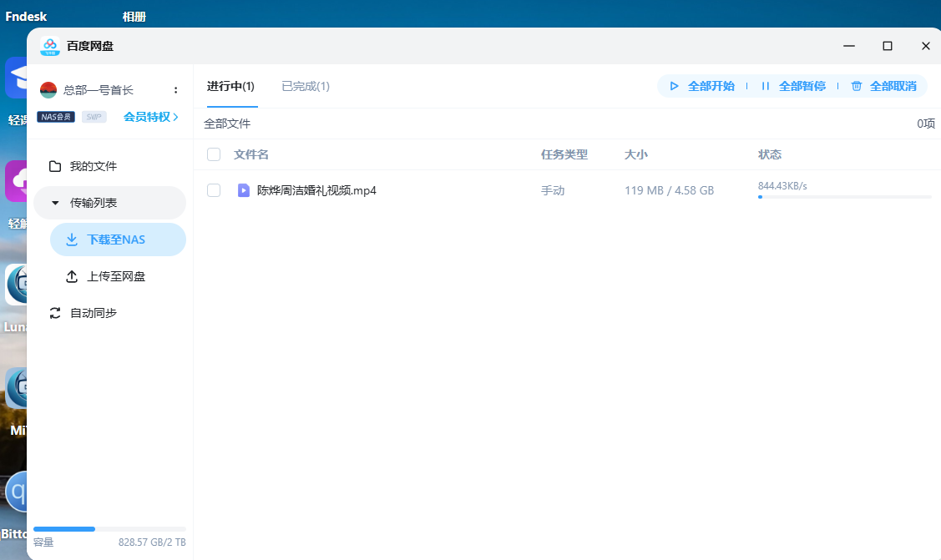Screen dimensions: 941x560
Task: Click the video icon beside the wedding video file
Action: (243, 190)
